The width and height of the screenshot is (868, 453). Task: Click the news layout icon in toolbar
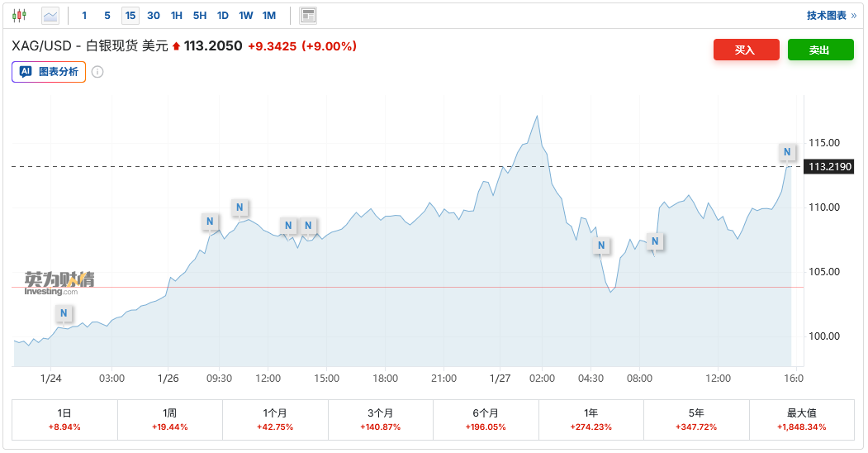pyautogui.click(x=308, y=15)
